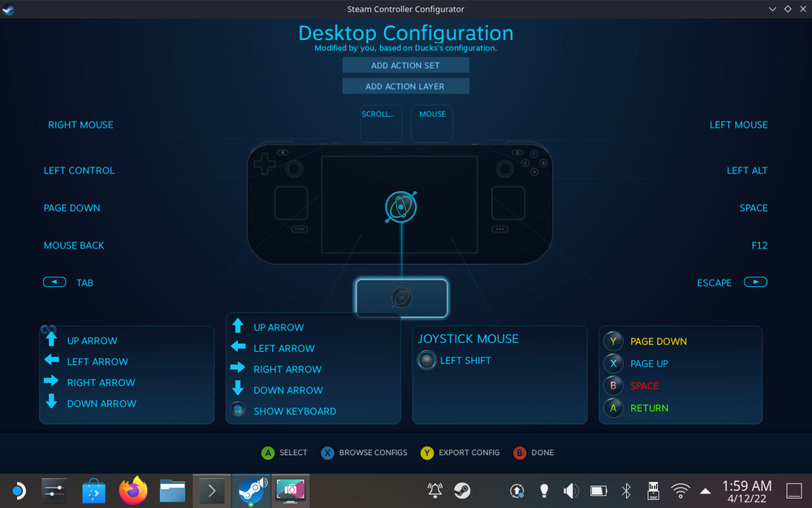
Task: Click the A glyph beside RETURN
Action: point(613,408)
